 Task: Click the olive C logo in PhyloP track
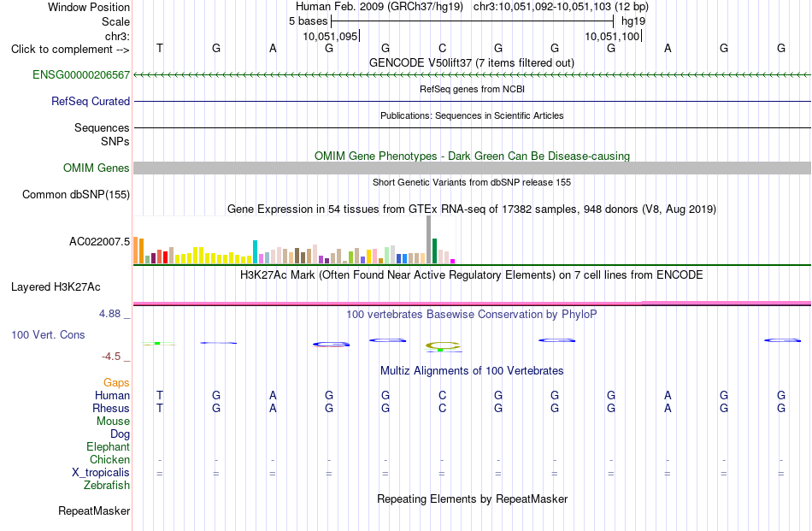pyautogui.click(x=442, y=345)
